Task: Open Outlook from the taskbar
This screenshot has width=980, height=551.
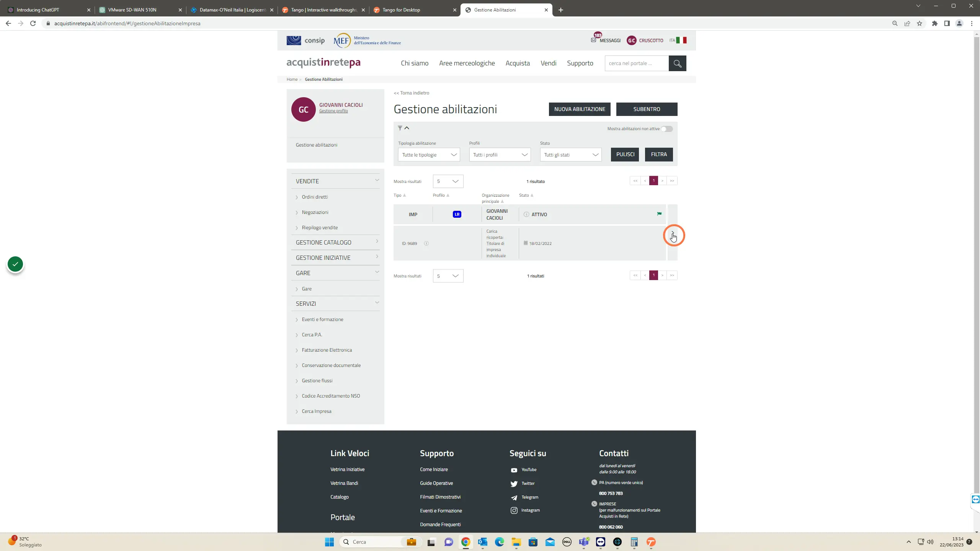Action: [482, 542]
